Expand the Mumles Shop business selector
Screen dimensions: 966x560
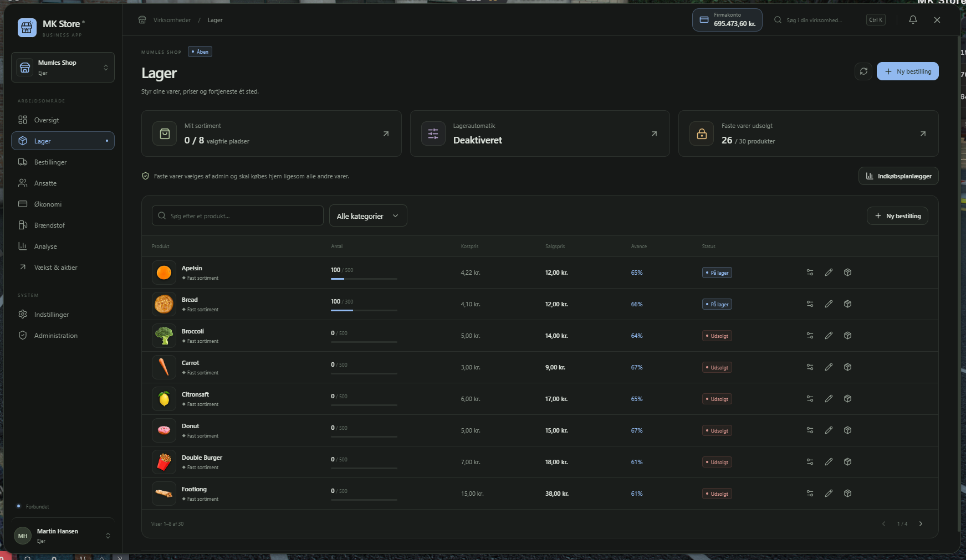(x=63, y=68)
